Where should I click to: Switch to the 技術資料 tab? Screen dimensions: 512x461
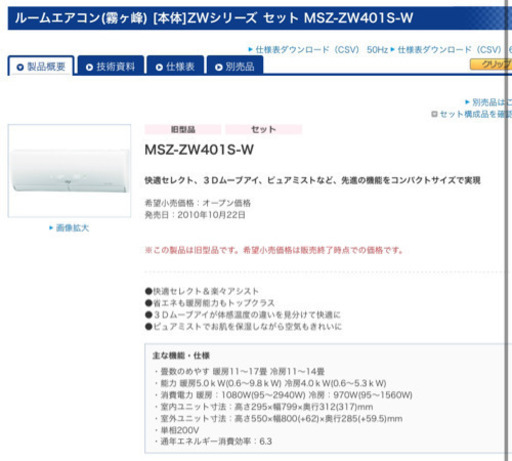point(111,66)
